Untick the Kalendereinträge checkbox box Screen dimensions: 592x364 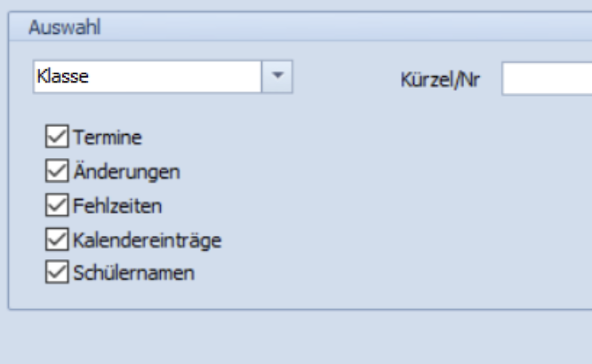[x=57, y=239]
